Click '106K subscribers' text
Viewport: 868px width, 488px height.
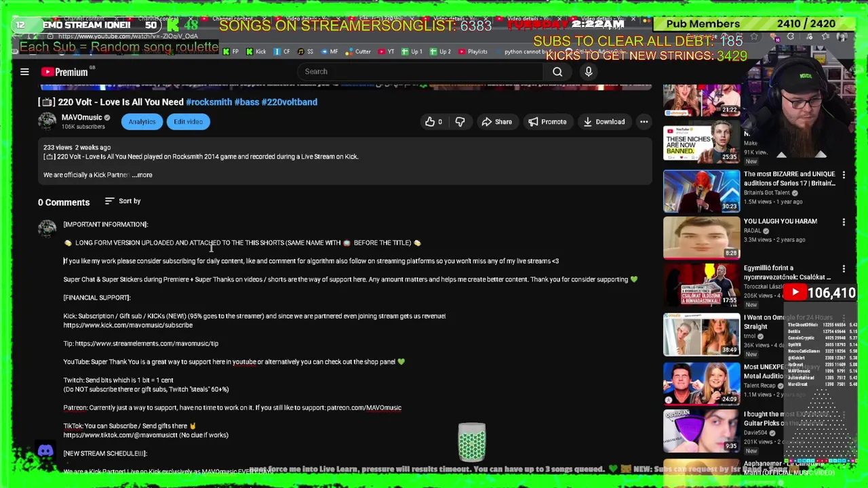pyautogui.click(x=83, y=127)
